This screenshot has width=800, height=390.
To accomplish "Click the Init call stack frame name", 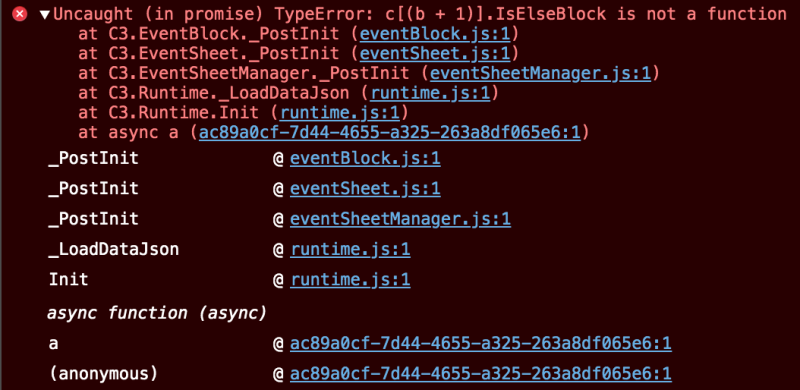I will pos(68,280).
